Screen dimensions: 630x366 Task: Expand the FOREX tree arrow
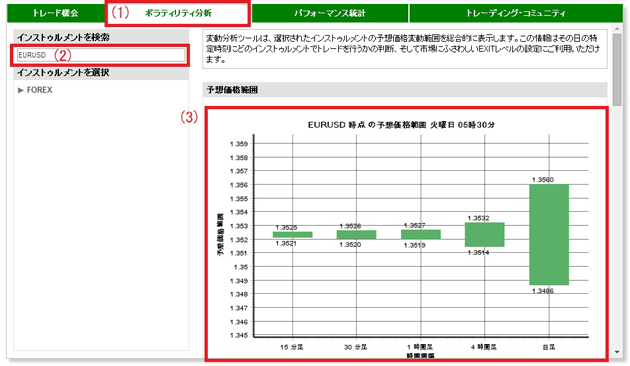coord(21,90)
